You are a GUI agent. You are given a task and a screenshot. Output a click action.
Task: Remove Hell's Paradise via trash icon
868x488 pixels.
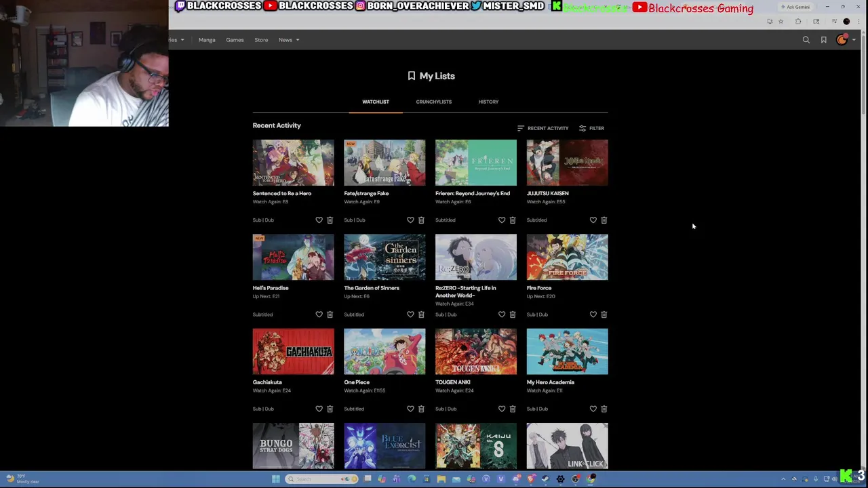(x=330, y=314)
